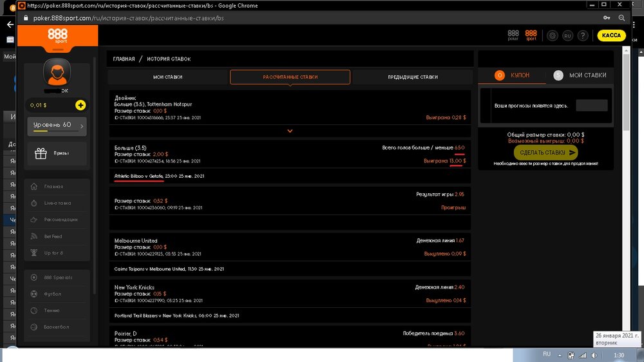The height and width of the screenshot is (362, 644).
Task: Open the RU language selector
Action: coord(567,36)
